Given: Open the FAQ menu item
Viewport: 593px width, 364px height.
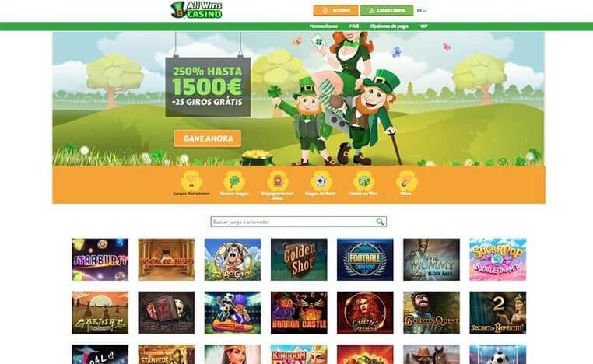Looking at the screenshot, I should coord(354,26).
